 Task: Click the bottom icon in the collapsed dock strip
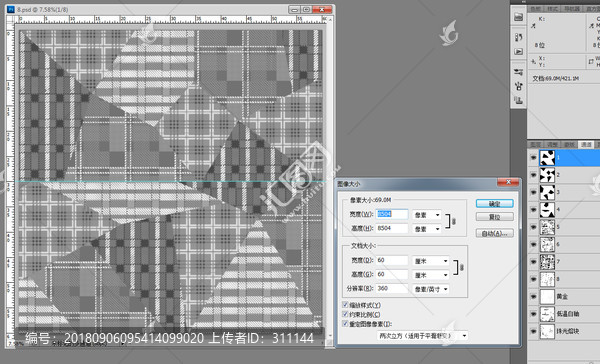518,100
